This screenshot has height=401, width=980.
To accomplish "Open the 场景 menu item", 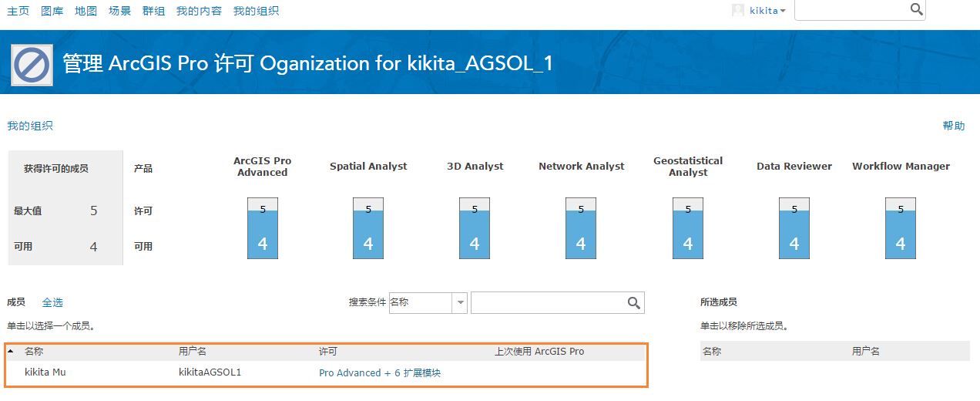I will pyautogui.click(x=119, y=11).
